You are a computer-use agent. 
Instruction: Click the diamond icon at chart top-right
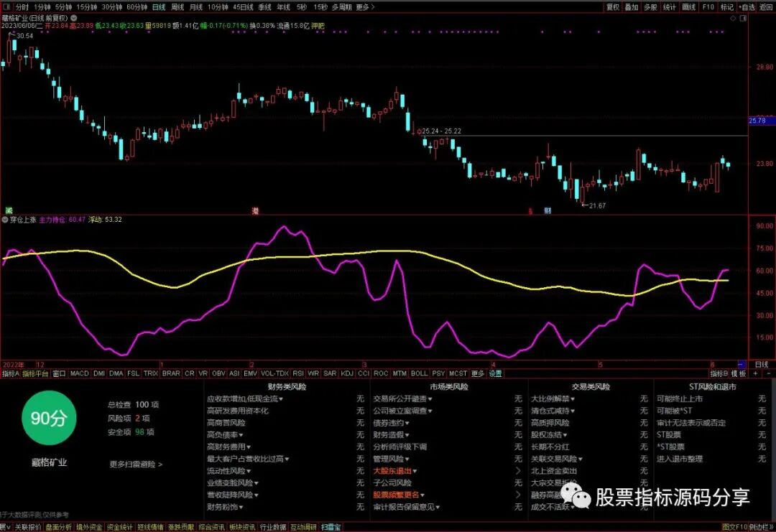[x=733, y=18]
